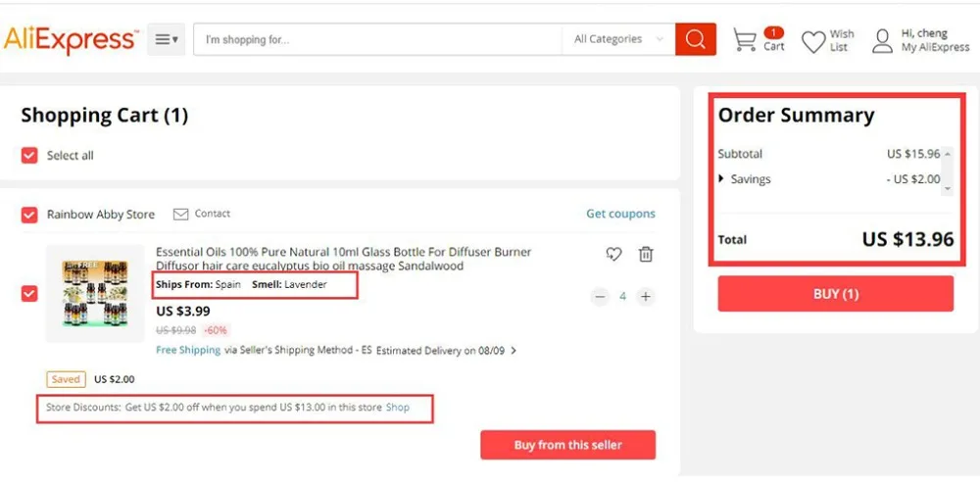Click the Subtotal US $15.96 value
The image size is (980, 485).
click(x=913, y=154)
